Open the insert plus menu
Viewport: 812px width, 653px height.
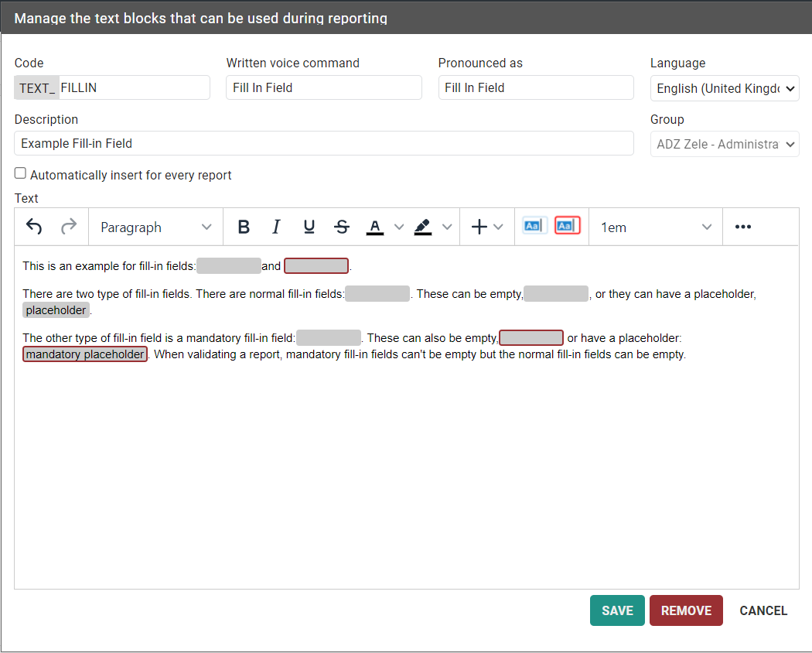(486, 227)
